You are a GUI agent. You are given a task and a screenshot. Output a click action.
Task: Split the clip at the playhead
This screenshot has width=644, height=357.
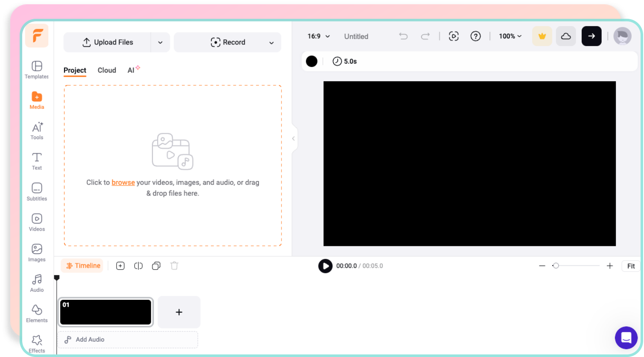coord(138,266)
